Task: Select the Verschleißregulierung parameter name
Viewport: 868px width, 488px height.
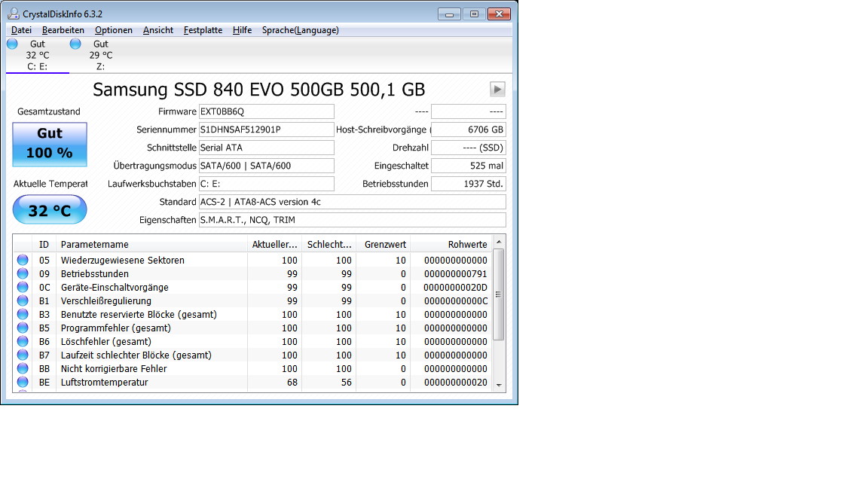Action: click(105, 301)
